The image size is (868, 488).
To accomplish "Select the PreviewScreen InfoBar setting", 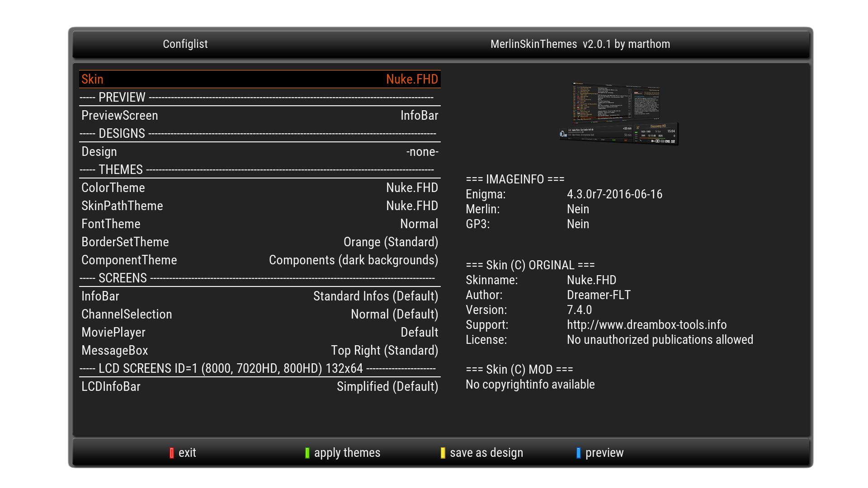I will tap(259, 115).
